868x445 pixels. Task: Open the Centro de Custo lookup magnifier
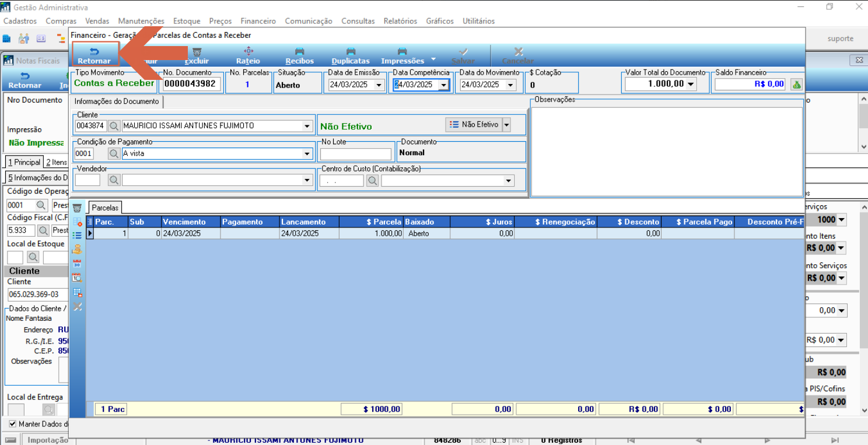point(373,181)
